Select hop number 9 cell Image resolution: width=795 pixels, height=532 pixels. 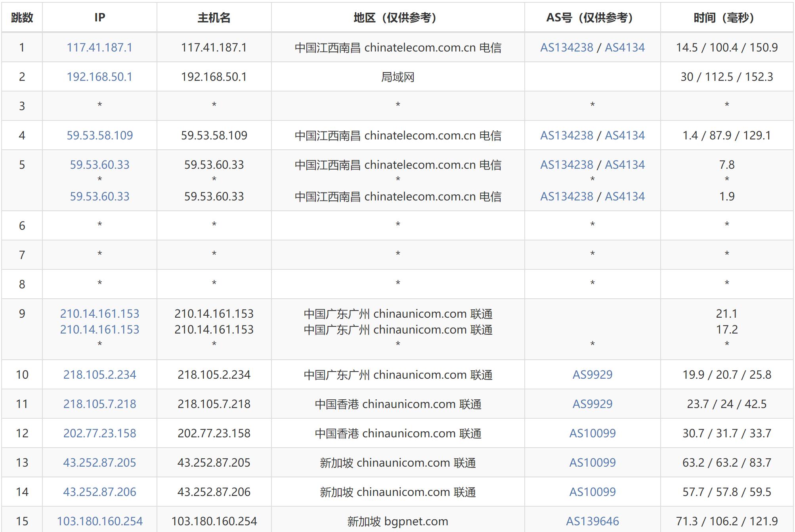click(22, 329)
